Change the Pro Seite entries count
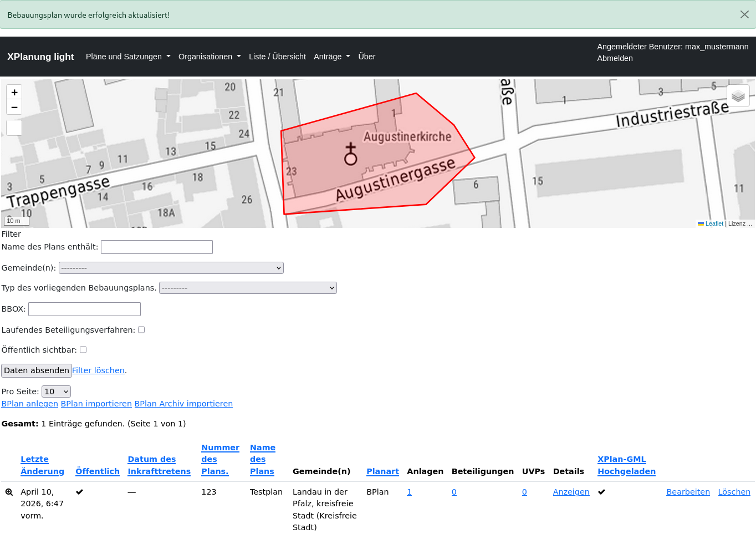Screen dimensions: 756x534 click(x=56, y=391)
